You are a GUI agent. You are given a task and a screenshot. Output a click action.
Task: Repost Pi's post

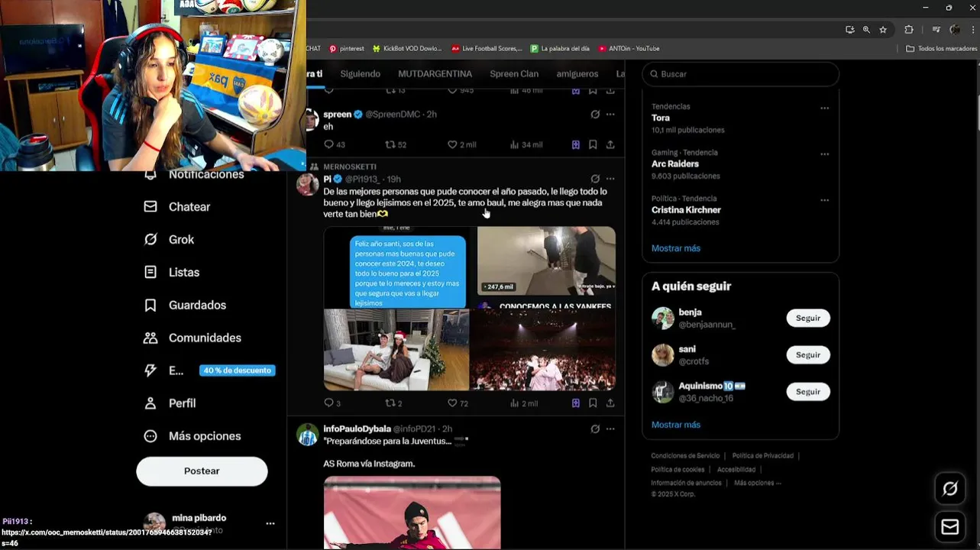coord(390,403)
